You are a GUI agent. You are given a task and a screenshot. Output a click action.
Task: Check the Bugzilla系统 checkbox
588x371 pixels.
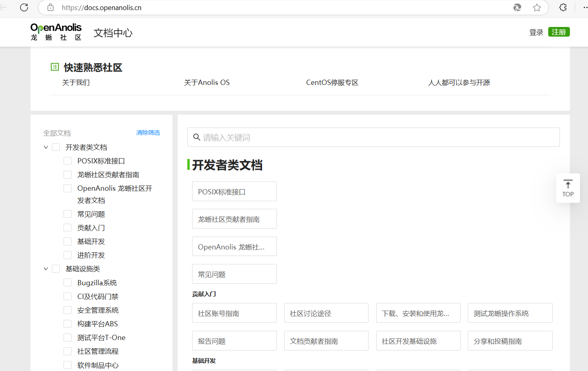(68, 283)
